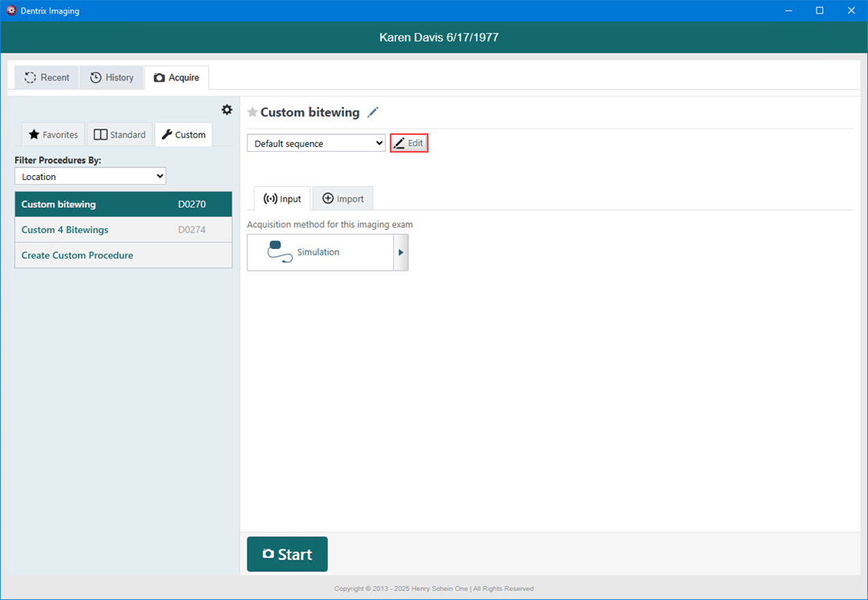This screenshot has height=600, width=868.
Task: Click the Edit sequence button
Action: (408, 143)
